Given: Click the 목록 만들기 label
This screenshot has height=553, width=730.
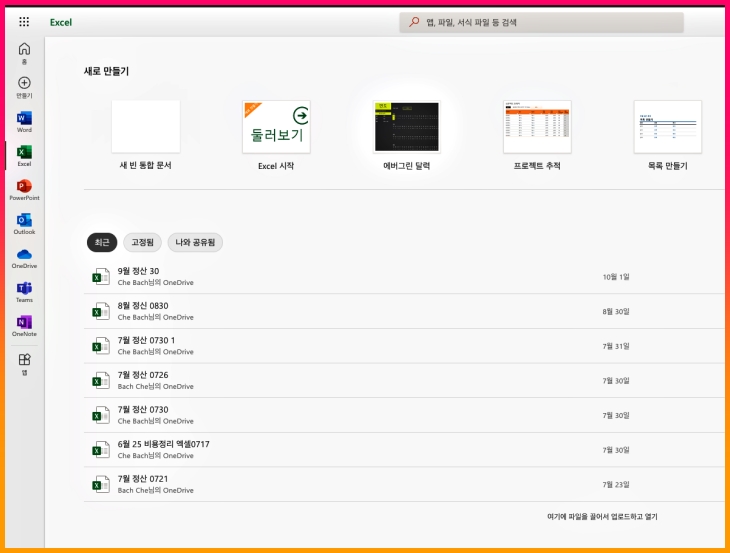Looking at the screenshot, I should point(668,166).
